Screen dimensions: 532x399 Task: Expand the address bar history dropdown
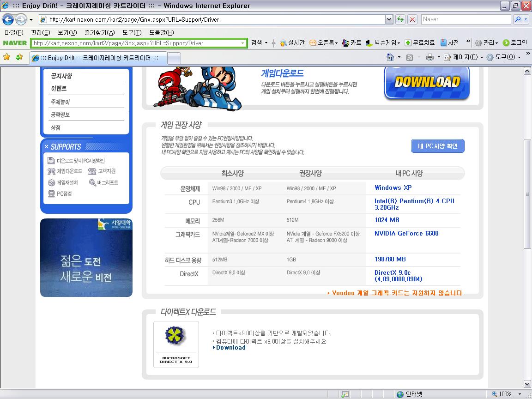[389, 20]
